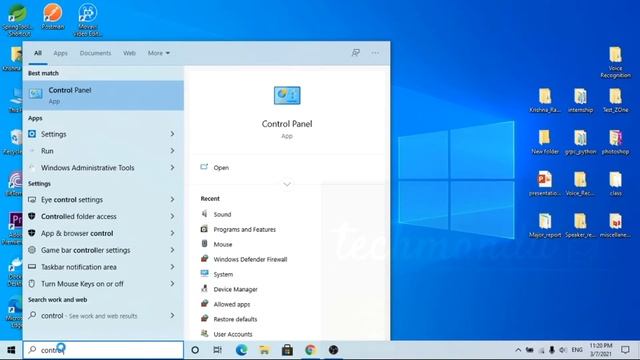Viewport: 640px width, 360px height.
Task: Select the Eye control settings icon
Action: click(32, 200)
